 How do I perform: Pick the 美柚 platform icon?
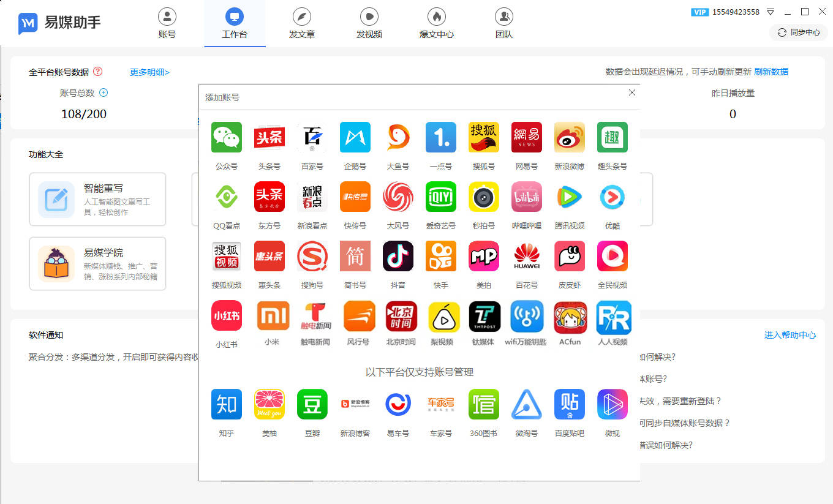coord(269,404)
